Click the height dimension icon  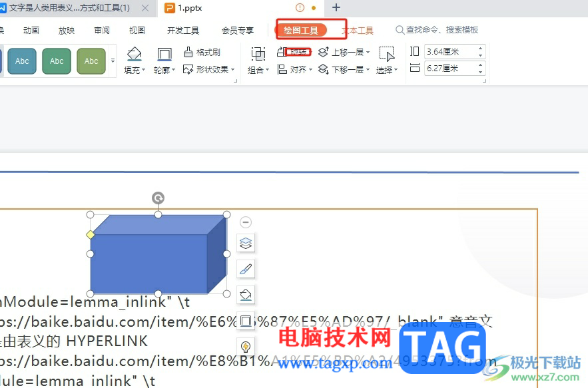pos(414,51)
